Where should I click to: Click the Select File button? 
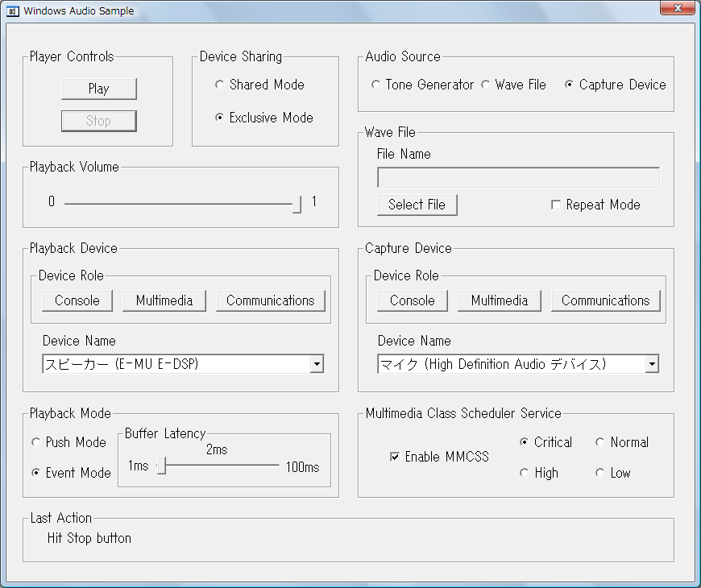(x=417, y=205)
